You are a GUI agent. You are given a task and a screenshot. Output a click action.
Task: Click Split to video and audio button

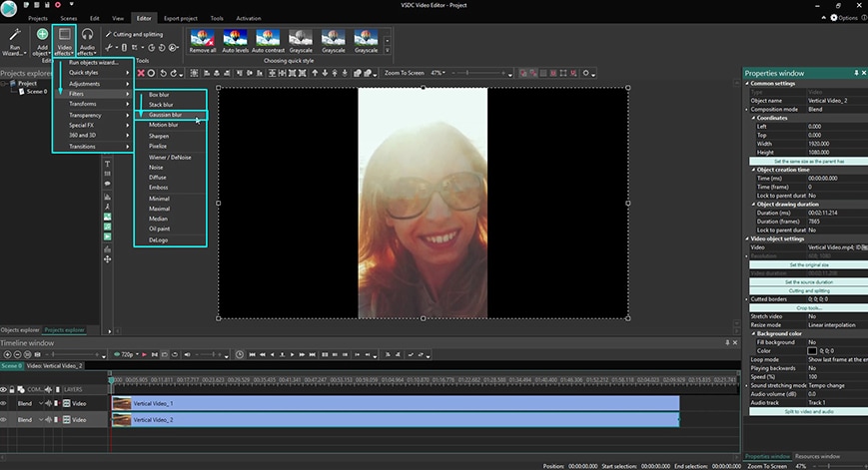pyautogui.click(x=808, y=411)
